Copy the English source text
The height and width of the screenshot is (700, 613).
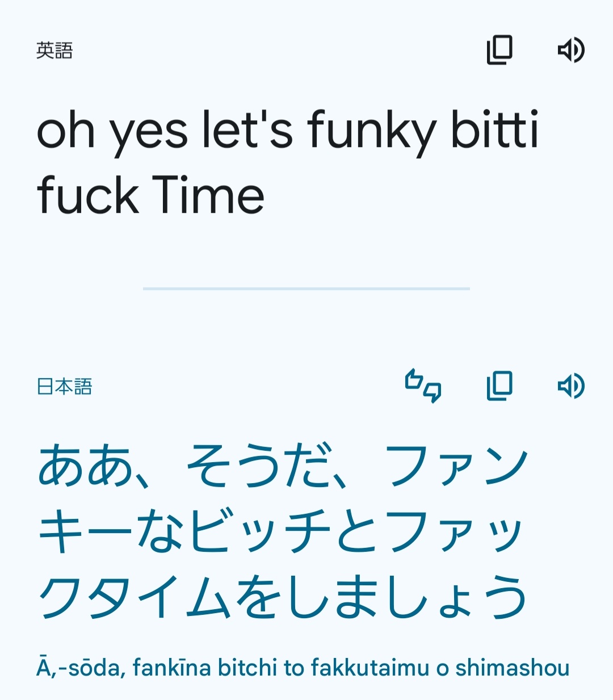pyautogui.click(x=499, y=50)
